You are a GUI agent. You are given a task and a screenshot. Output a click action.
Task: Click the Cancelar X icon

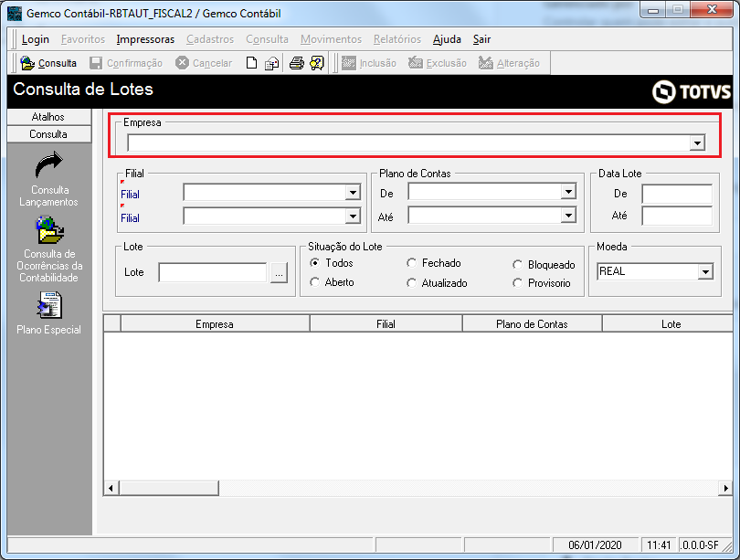182,63
